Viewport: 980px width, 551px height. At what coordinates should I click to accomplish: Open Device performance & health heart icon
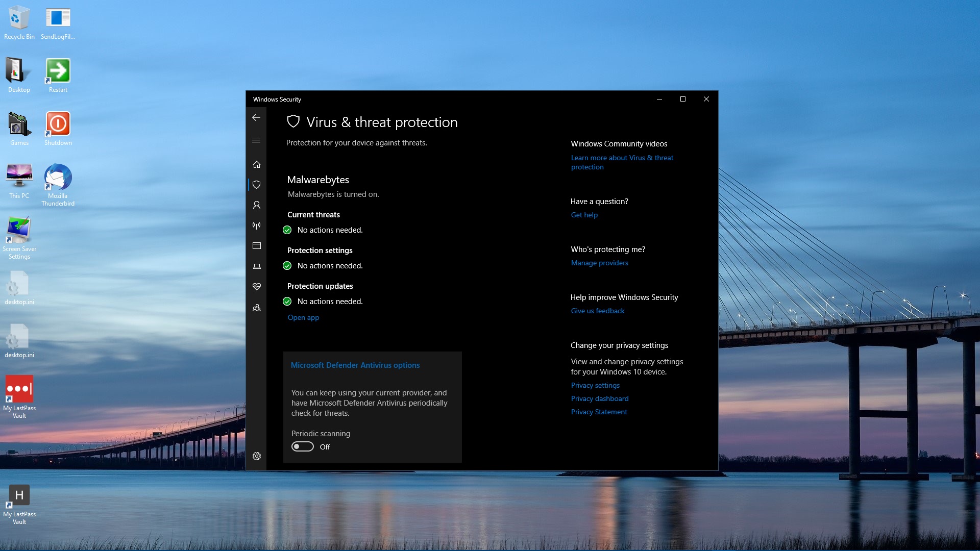coord(257,287)
